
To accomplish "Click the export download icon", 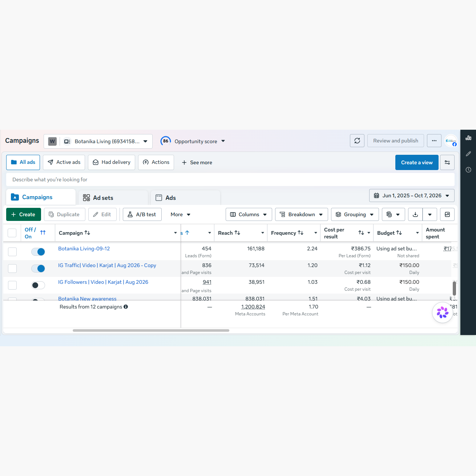I will tap(415, 214).
